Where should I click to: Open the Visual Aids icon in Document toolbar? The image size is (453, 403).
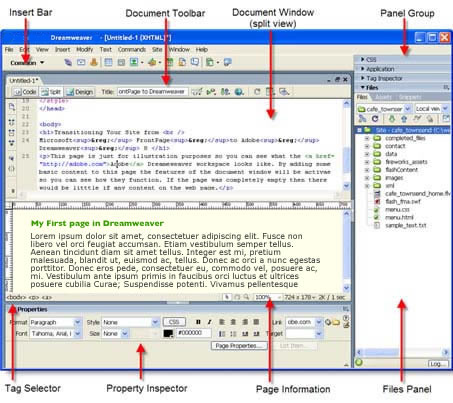(284, 92)
